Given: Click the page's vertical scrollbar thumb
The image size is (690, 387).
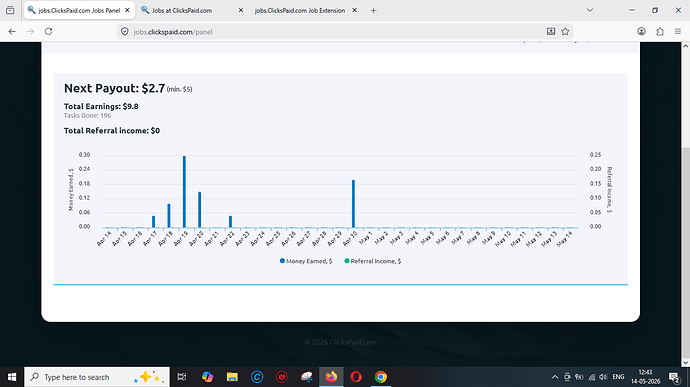Looking at the screenshot, I should [x=686, y=253].
